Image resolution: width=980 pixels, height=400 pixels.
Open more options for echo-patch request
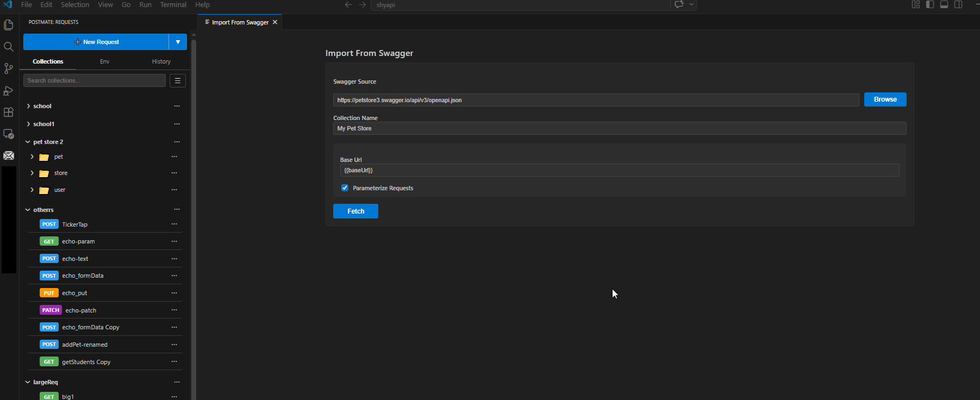point(174,310)
